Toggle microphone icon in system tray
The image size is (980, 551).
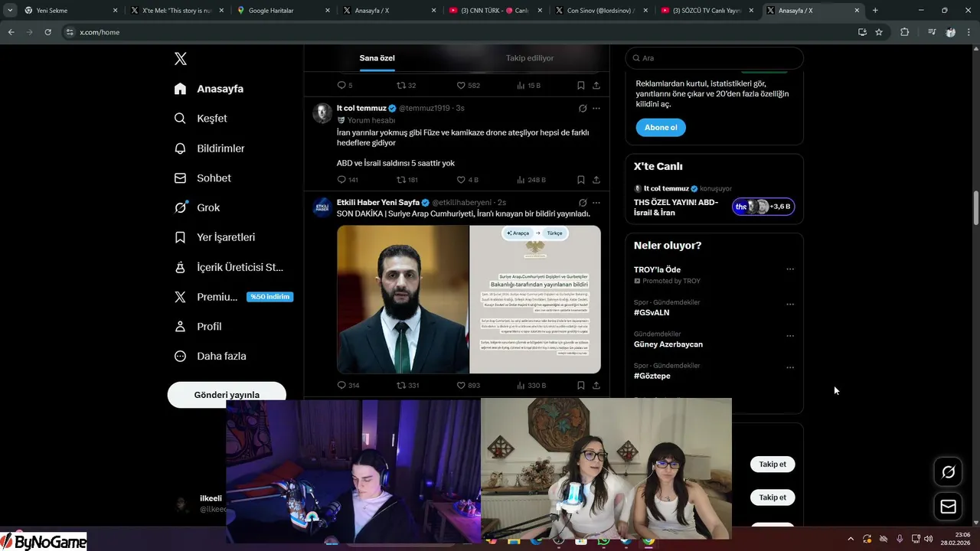pyautogui.click(x=900, y=539)
